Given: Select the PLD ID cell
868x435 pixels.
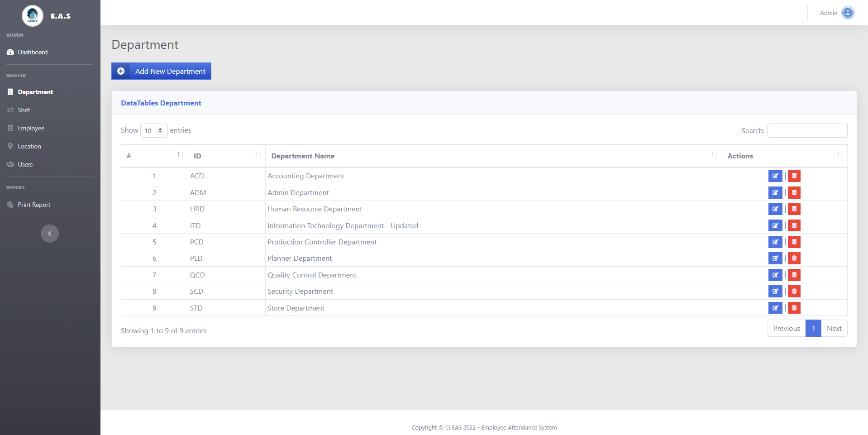Looking at the screenshot, I should 227,258.
